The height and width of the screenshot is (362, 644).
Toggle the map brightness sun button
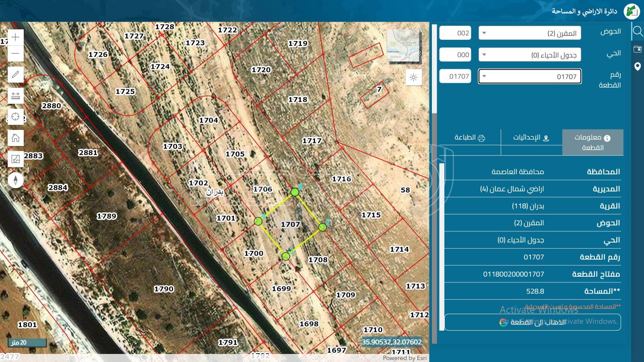tap(413, 77)
